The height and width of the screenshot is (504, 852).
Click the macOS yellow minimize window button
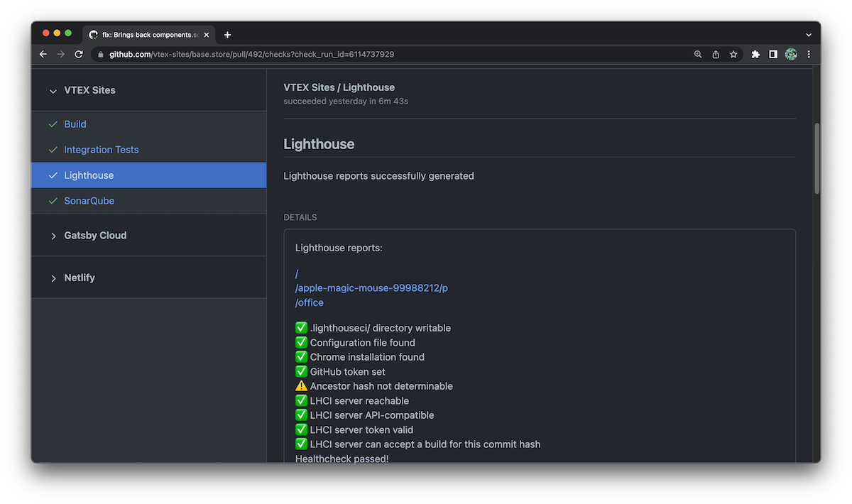(58, 33)
